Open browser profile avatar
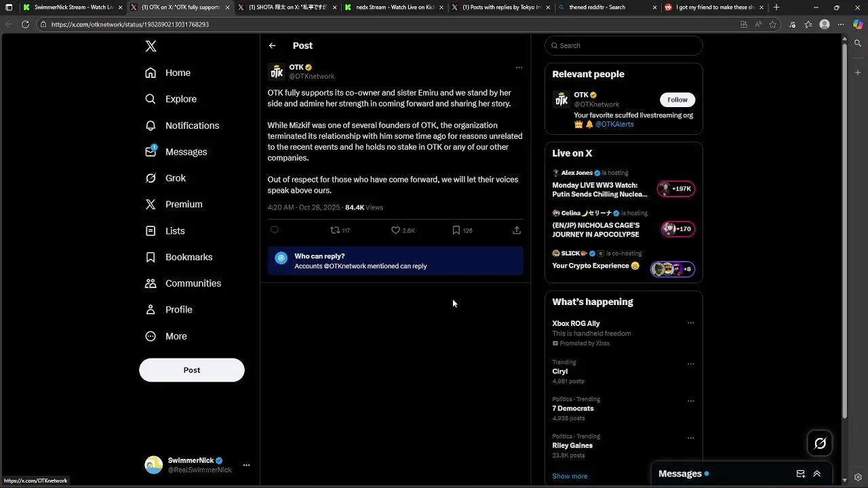This screenshot has height=488, width=868. pos(825,24)
